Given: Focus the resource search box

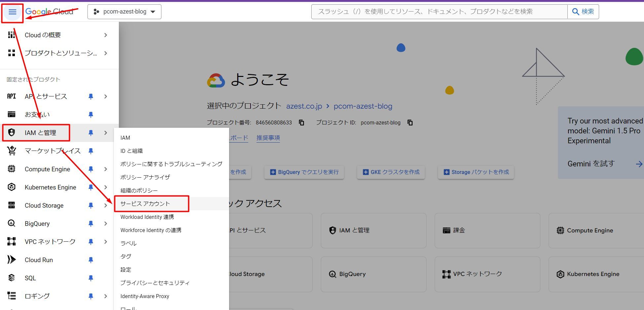Looking at the screenshot, I should coord(439,12).
